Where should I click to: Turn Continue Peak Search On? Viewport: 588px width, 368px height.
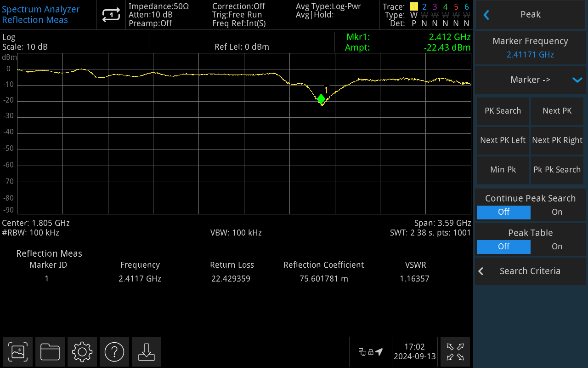557,212
